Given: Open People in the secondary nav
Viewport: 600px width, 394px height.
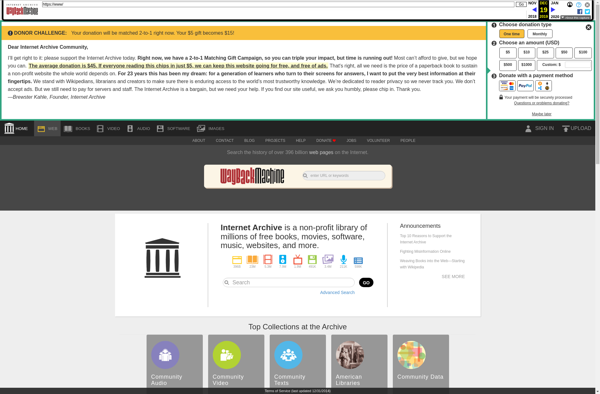Looking at the screenshot, I should [x=408, y=140].
